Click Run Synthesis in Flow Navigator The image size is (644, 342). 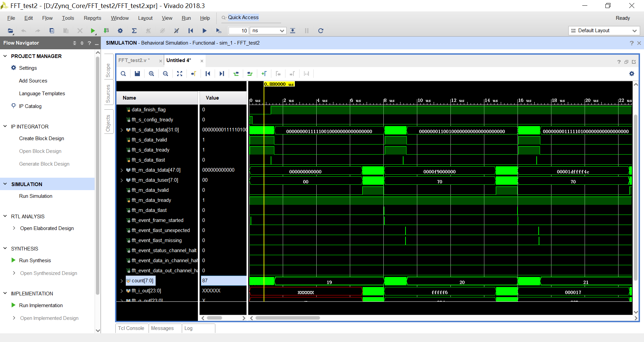coord(35,260)
